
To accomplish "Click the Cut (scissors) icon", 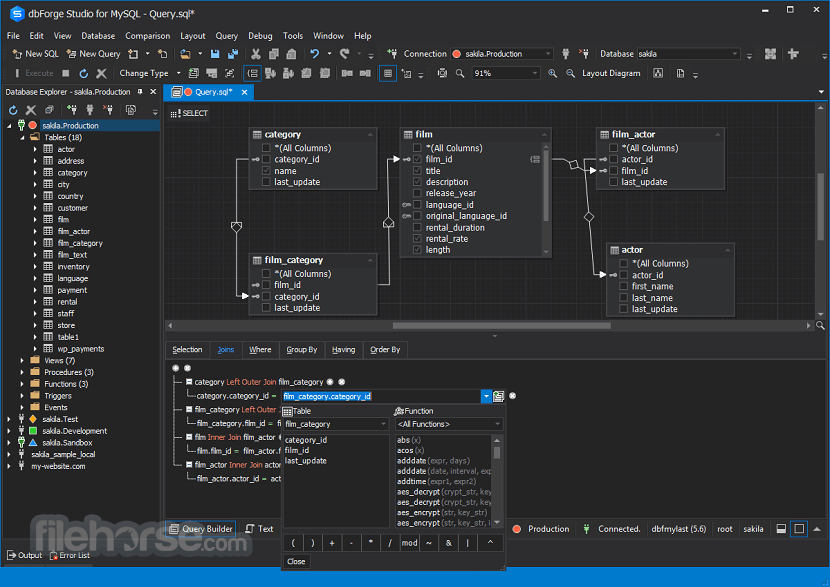I will coord(256,54).
